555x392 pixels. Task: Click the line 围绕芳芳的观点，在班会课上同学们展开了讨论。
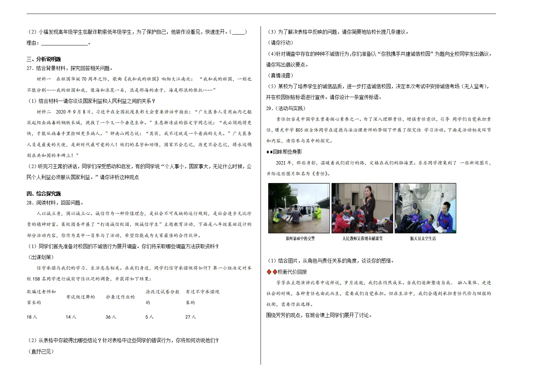point(319,315)
